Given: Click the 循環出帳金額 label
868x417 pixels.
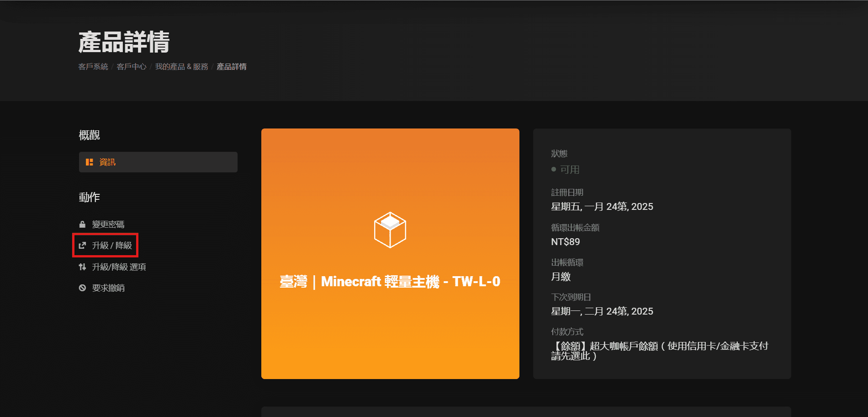Looking at the screenshot, I should coord(575,228).
